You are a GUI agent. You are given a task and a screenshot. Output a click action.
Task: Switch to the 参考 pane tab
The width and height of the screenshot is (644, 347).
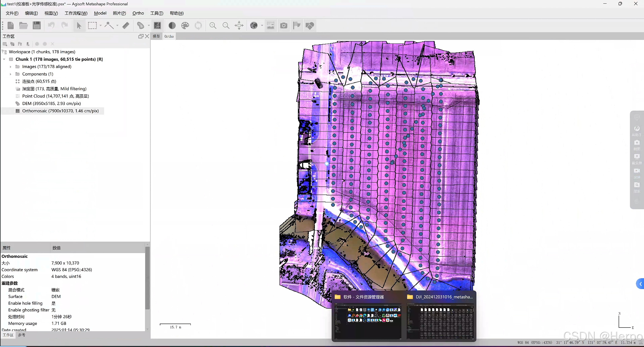click(21, 335)
